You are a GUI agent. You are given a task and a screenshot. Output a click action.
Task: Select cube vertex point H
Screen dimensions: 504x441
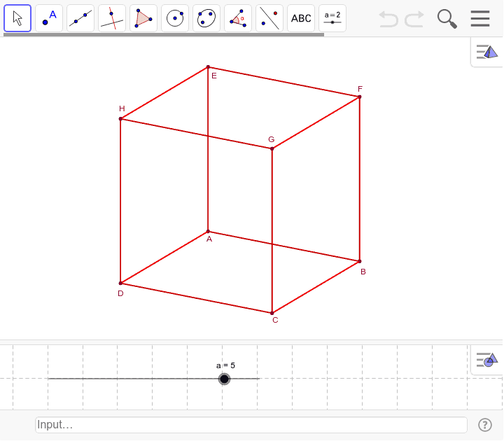pyautogui.click(x=120, y=119)
